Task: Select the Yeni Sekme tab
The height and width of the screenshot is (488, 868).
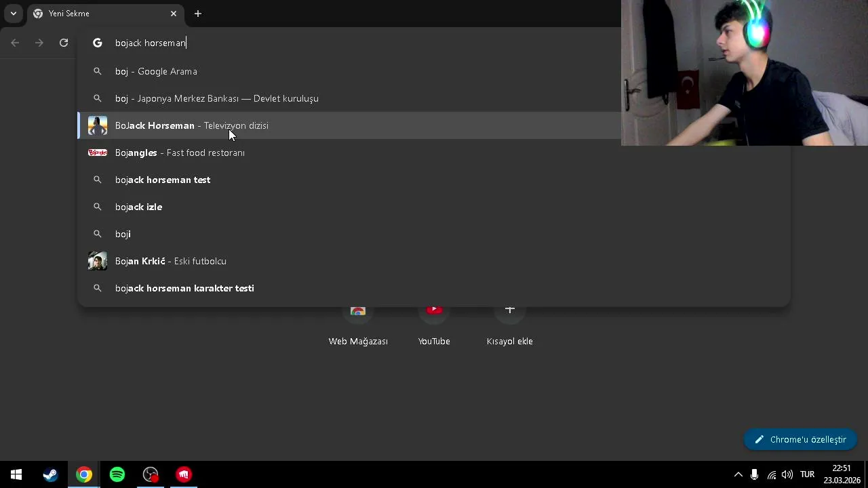Action: pos(104,14)
